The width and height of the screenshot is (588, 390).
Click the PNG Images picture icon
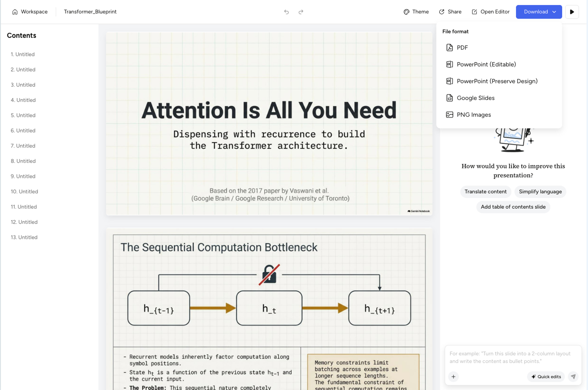point(449,115)
